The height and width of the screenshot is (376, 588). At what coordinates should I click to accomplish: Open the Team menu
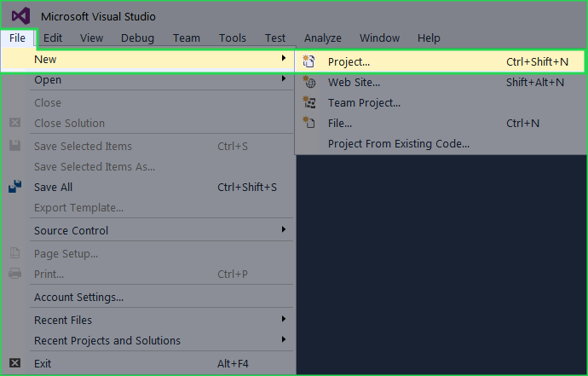pos(187,38)
